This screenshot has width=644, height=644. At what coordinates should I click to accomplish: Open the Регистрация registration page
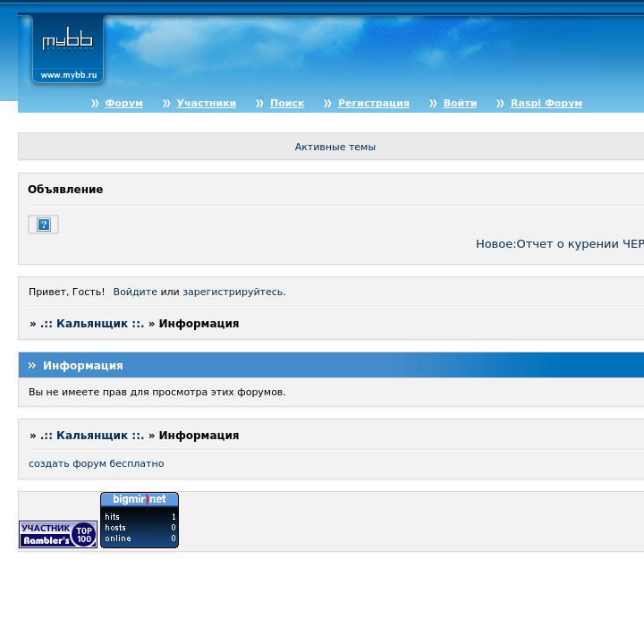(373, 103)
